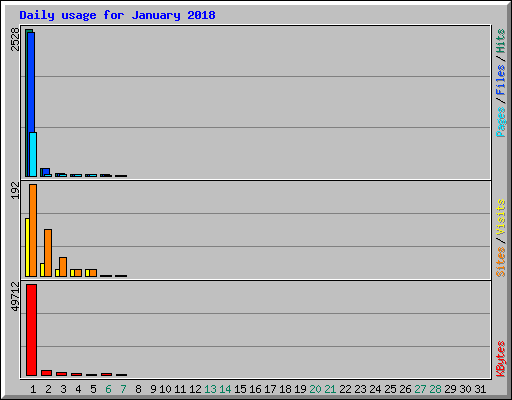Viewport: 512px width, 400px height.
Task: Click day 29 on the x-axis
Action: click(x=450, y=389)
